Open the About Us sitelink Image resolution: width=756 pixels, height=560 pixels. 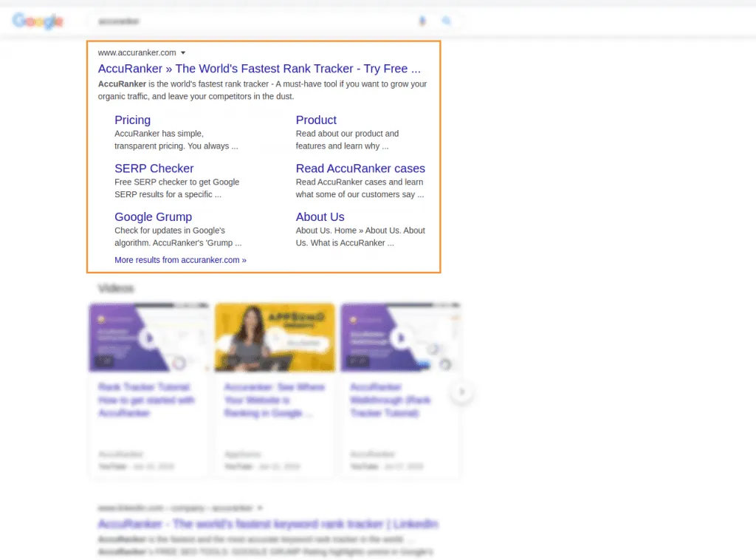pos(320,216)
